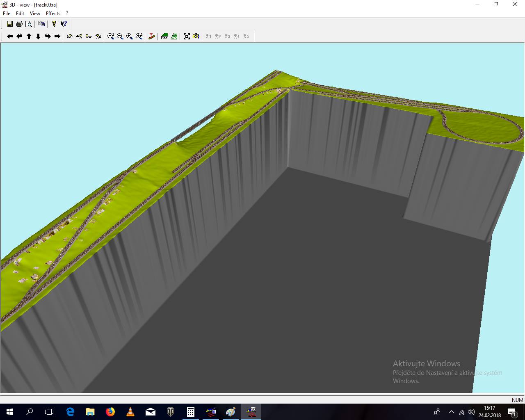Toggle the green grid wireframe icon
This screenshot has height=420, width=525.
click(174, 37)
